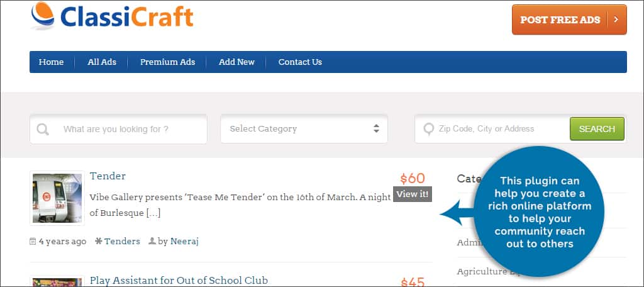Screen dimensions: 644x287
Task: Open the All Ads menu item
Action: [102, 62]
